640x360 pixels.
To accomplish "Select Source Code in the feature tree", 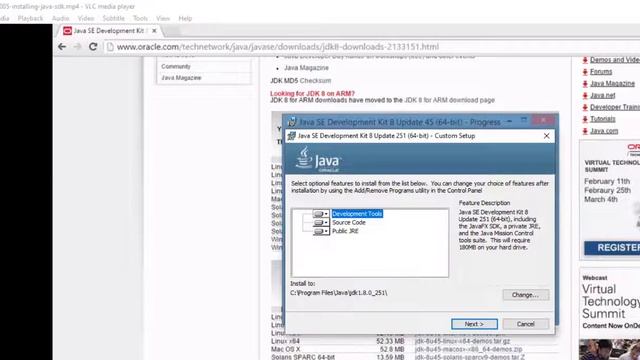I will coord(349,222).
